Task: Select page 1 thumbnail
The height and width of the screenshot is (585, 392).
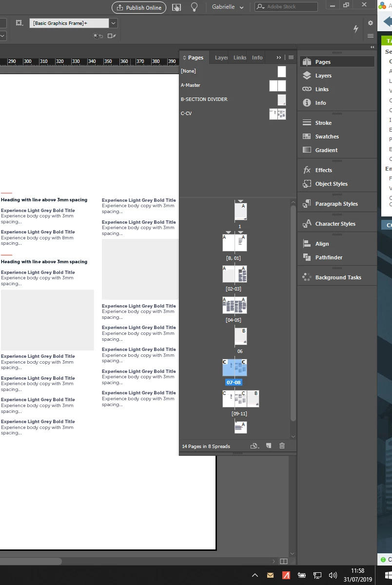Action: (241, 212)
